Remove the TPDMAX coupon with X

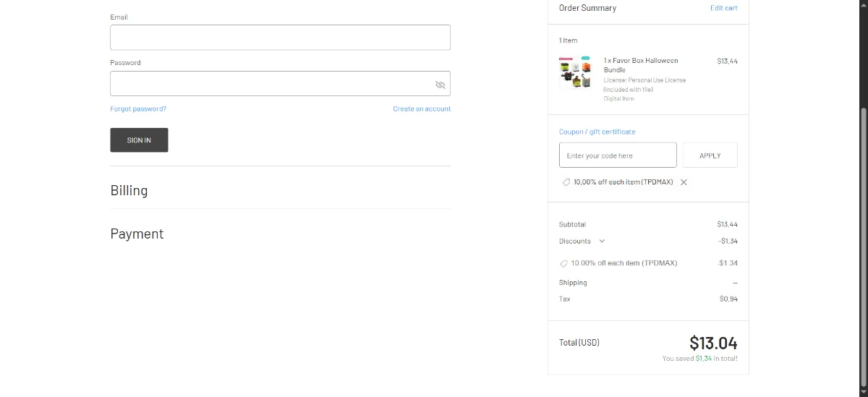coord(684,182)
